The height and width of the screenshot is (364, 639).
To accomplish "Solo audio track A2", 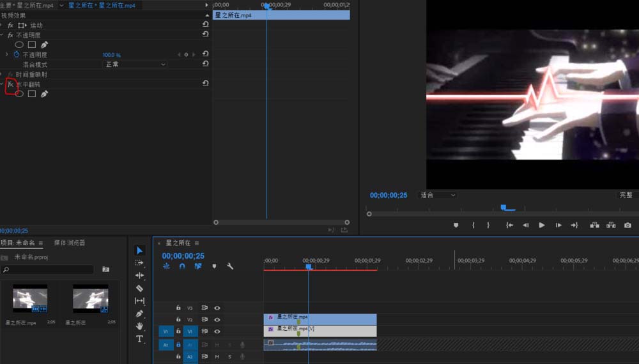I will coord(230,357).
